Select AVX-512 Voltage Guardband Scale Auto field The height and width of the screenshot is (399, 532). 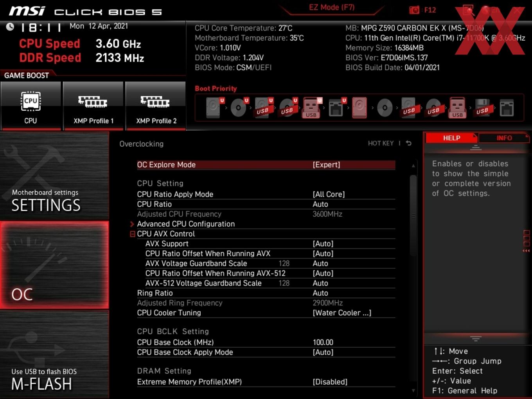click(320, 283)
